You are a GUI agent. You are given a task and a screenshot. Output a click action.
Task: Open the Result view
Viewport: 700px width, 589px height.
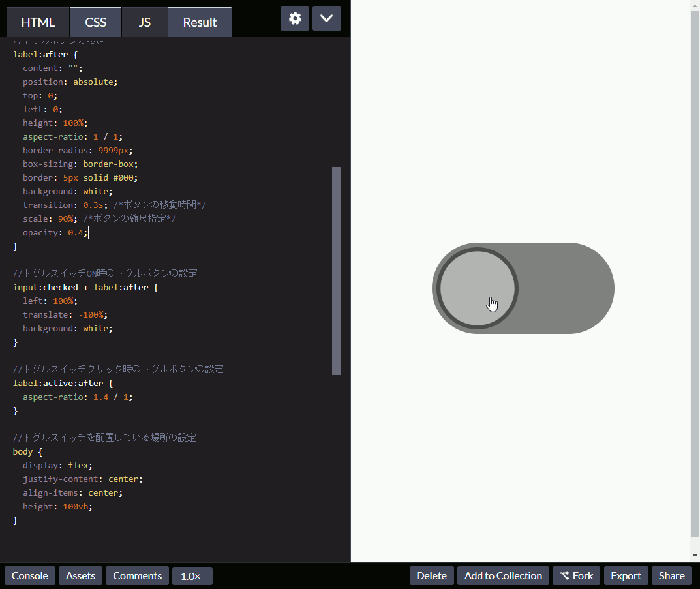[200, 22]
